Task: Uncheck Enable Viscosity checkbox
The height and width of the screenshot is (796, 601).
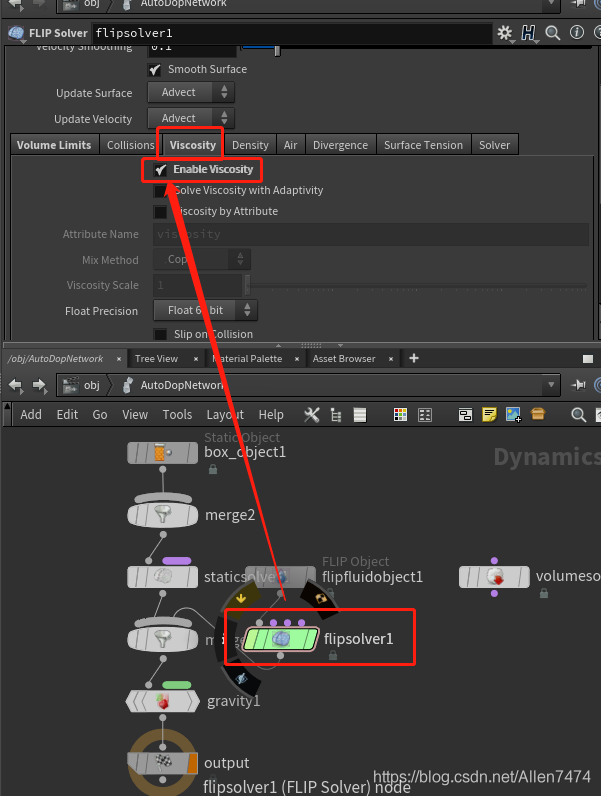Action: click(160, 170)
